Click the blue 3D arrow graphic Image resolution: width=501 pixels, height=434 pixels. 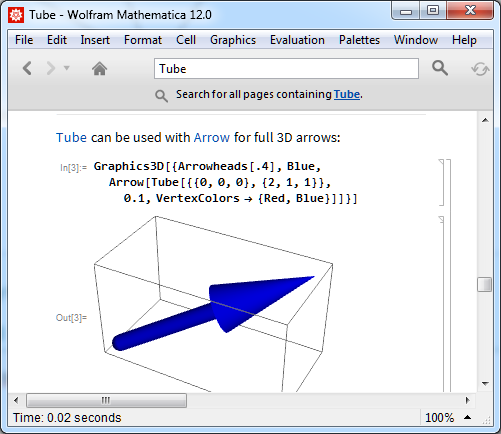click(x=213, y=313)
